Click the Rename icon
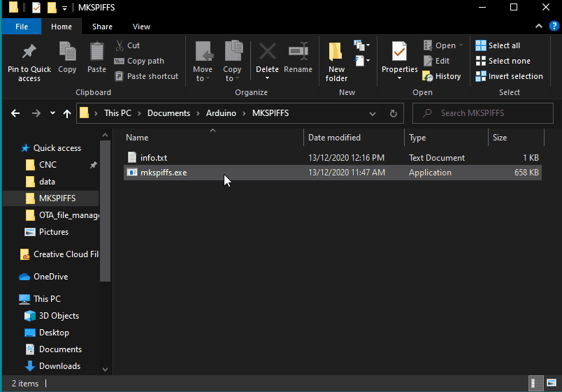 coord(298,51)
